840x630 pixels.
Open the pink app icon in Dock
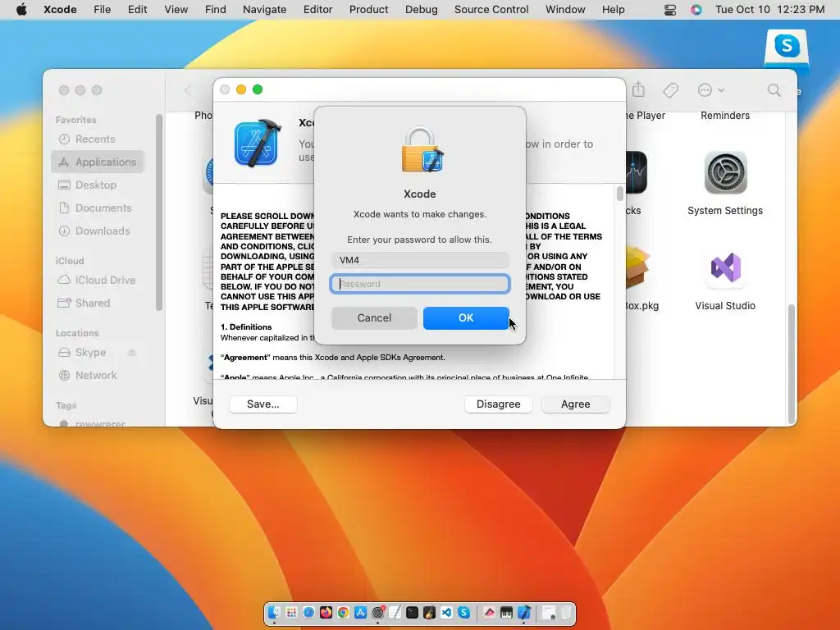point(489,612)
